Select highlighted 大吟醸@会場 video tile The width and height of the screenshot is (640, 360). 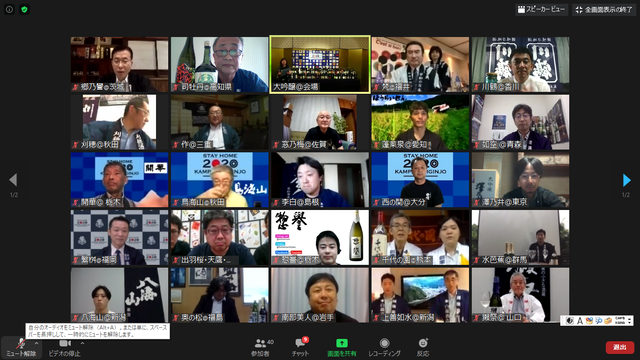pos(320,64)
